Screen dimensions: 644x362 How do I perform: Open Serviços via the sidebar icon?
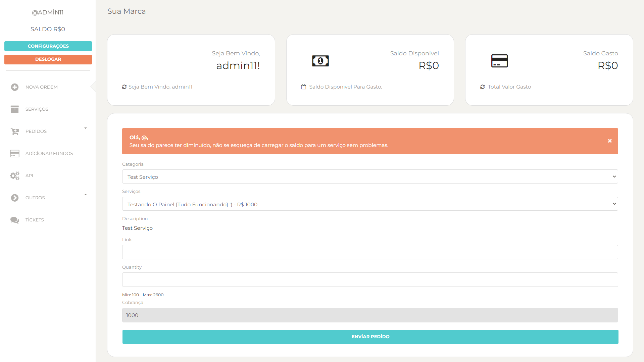pos(14,109)
